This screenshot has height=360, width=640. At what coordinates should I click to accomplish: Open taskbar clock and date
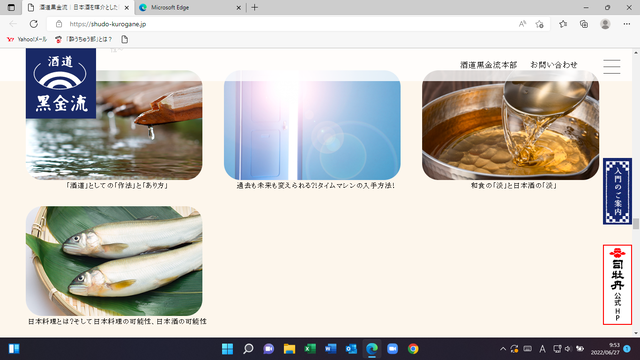tap(605, 349)
